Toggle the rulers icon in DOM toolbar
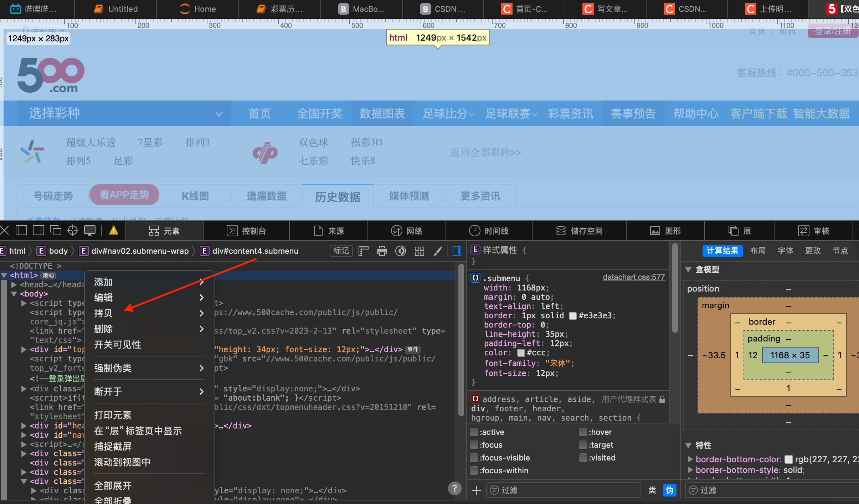 pyautogui.click(x=363, y=251)
